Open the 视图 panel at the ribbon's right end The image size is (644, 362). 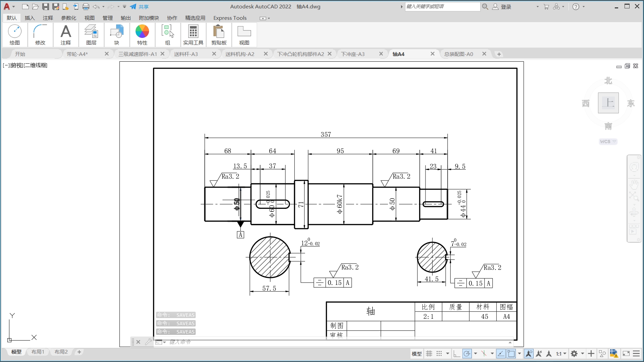coord(244,35)
